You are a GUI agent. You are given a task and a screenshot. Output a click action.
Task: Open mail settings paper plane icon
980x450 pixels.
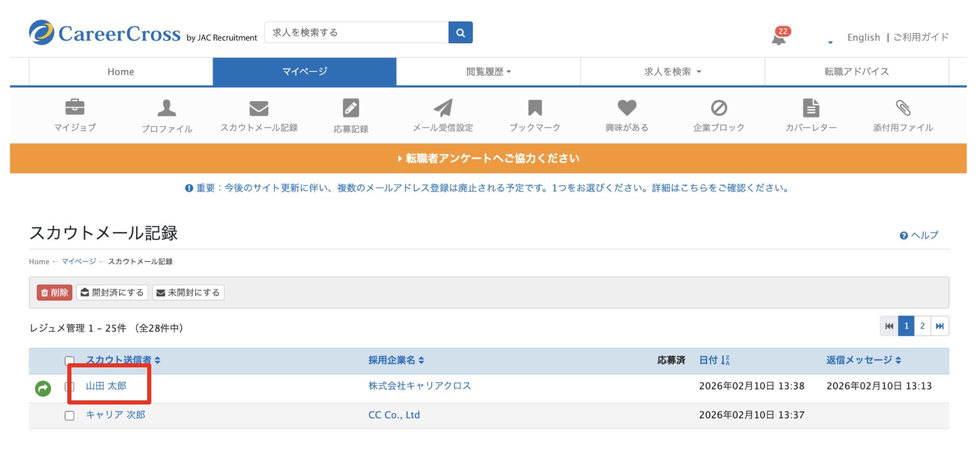tap(443, 108)
